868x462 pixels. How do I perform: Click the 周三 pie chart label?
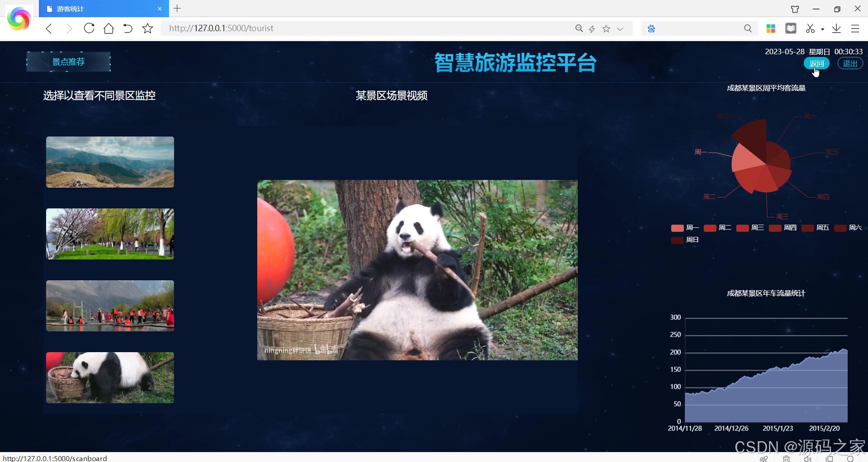pos(783,217)
